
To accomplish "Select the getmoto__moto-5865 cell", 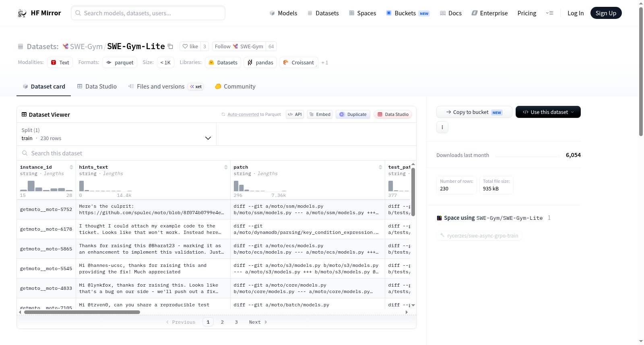I will coord(46,249).
